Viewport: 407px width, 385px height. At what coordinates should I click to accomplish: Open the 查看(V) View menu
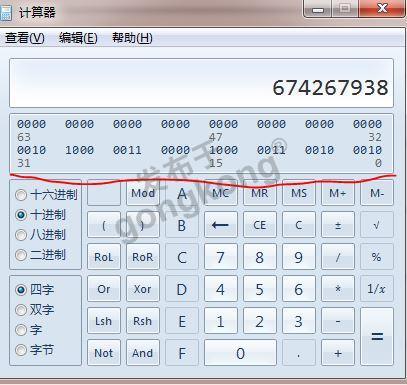click(x=25, y=38)
